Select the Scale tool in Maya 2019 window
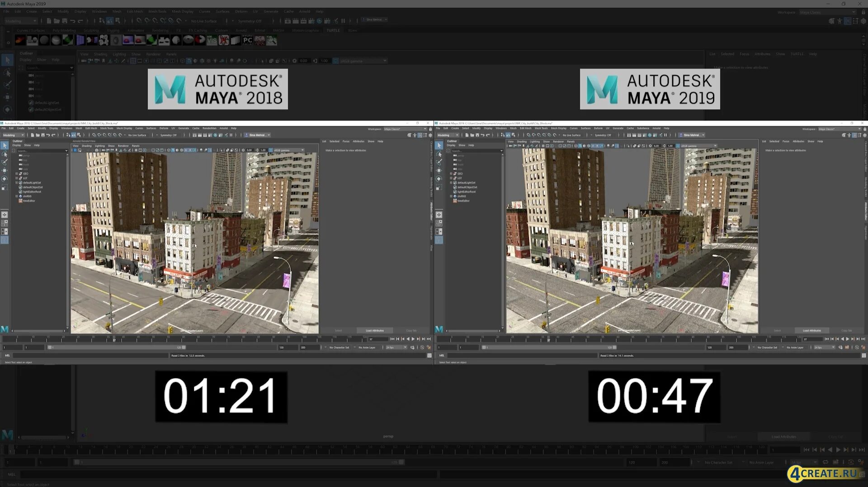 439,187
